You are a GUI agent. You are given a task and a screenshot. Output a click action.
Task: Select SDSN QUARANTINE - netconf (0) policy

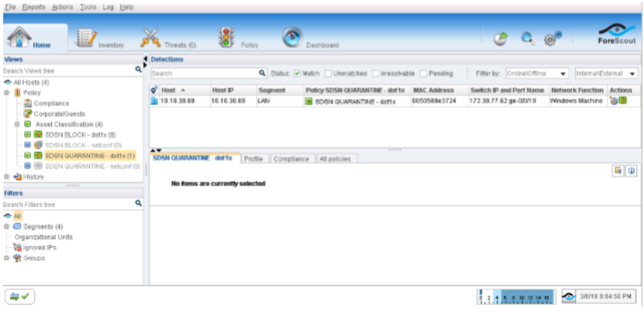coord(92,166)
